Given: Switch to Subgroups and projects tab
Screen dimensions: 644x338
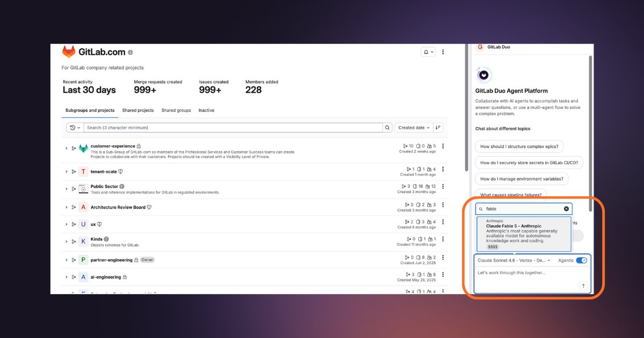Looking at the screenshot, I should coord(90,111).
